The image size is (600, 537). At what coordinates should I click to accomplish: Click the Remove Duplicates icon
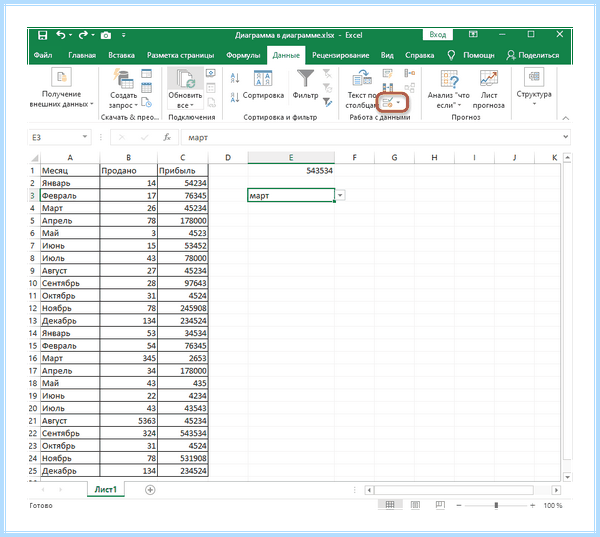[x=388, y=88]
